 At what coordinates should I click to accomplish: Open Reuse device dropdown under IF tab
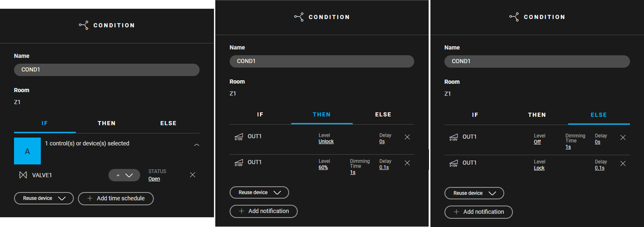44,198
